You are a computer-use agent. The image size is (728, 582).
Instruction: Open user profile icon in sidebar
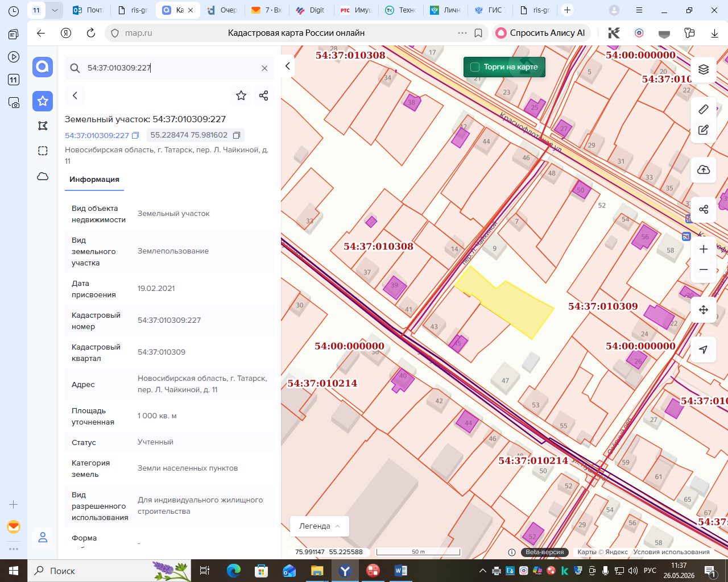click(43, 537)
